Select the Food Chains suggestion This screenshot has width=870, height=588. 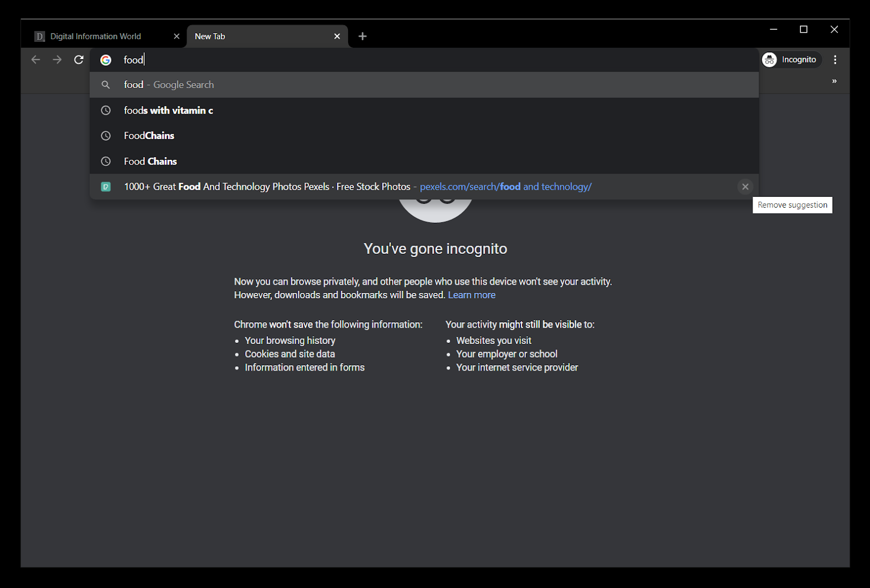[150, 161]
